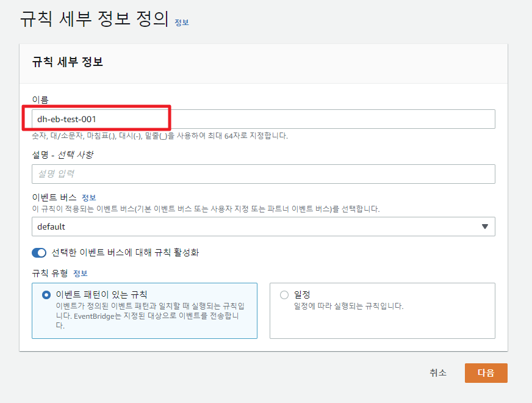Click the 선택한 이벤트 버스에 대해 규칙 활성화 label
The height and width of the screenshot is (403, 532).
point(125,253)
